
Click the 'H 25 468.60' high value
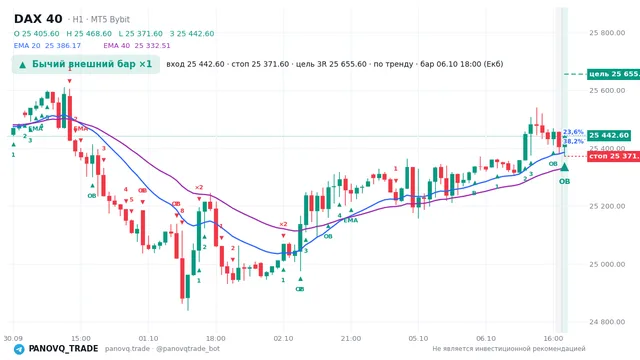click(x=89, y=33)
